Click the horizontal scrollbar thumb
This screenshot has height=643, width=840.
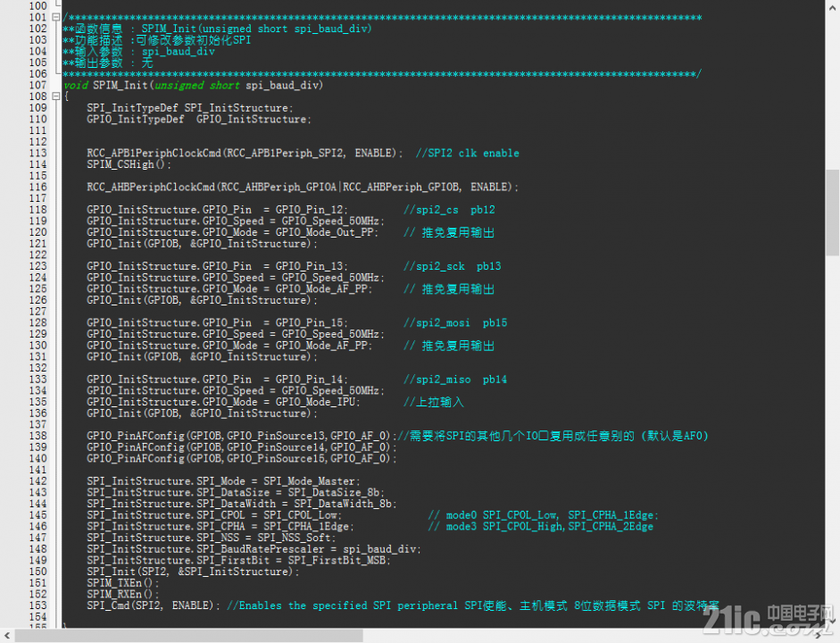pyautogui.click(x=188, y=636)
